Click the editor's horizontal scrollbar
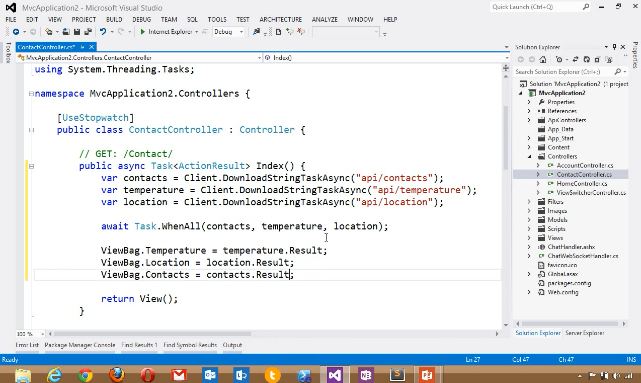641x383 pixels. pyautogui.click(x=152, y=334)
